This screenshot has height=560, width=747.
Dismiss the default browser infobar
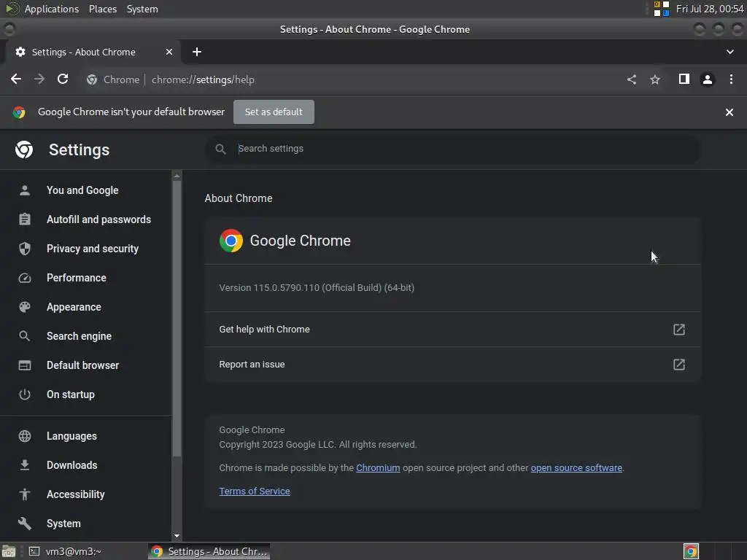click(x=729, y=112)
